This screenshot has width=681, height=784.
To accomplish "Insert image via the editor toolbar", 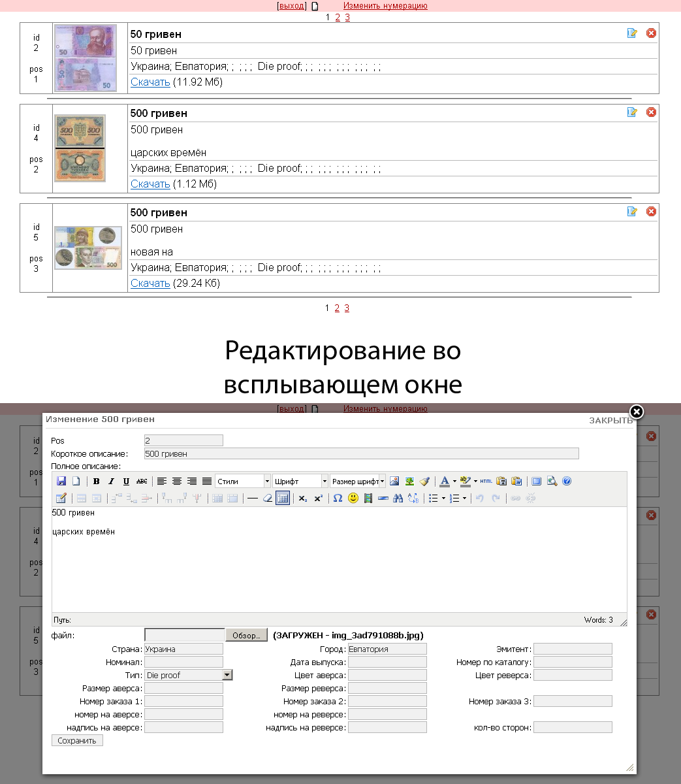I will click(394, 482).
